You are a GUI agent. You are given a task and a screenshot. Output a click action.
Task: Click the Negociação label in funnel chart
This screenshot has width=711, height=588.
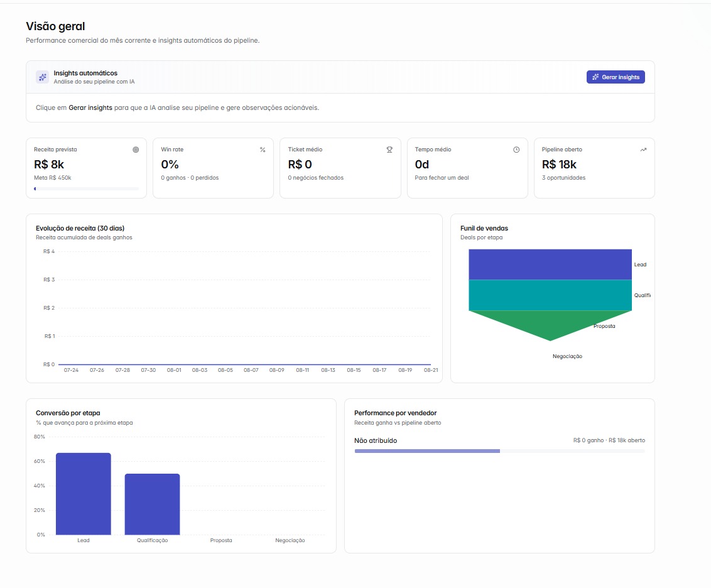pos(567,356)
